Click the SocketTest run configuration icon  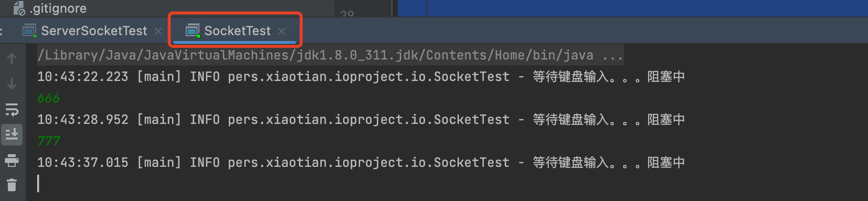pos(193,31)
